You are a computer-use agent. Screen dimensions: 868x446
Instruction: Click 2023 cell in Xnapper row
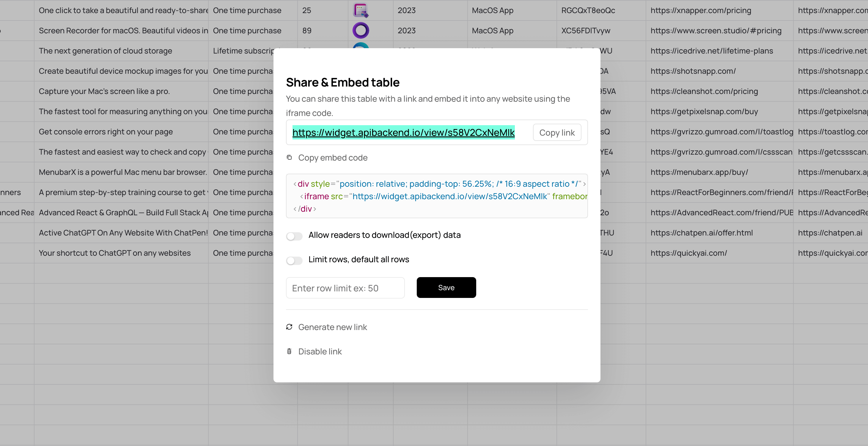430,10
